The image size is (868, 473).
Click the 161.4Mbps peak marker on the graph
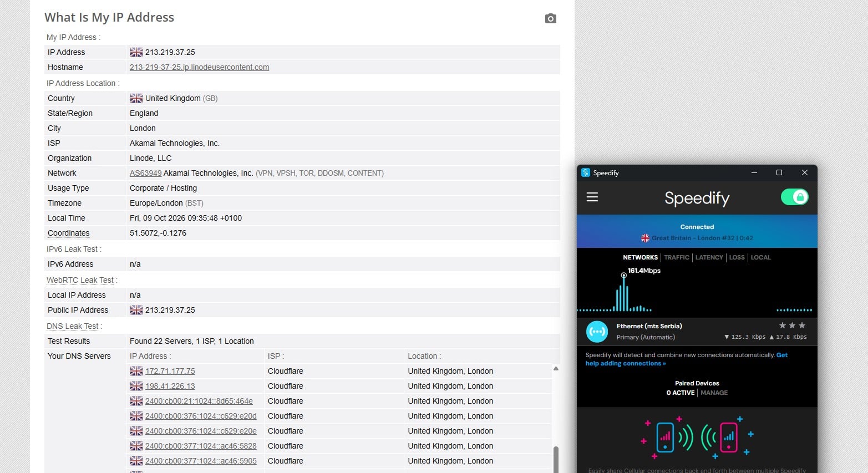pyautogui.click(x=624, y=275)
